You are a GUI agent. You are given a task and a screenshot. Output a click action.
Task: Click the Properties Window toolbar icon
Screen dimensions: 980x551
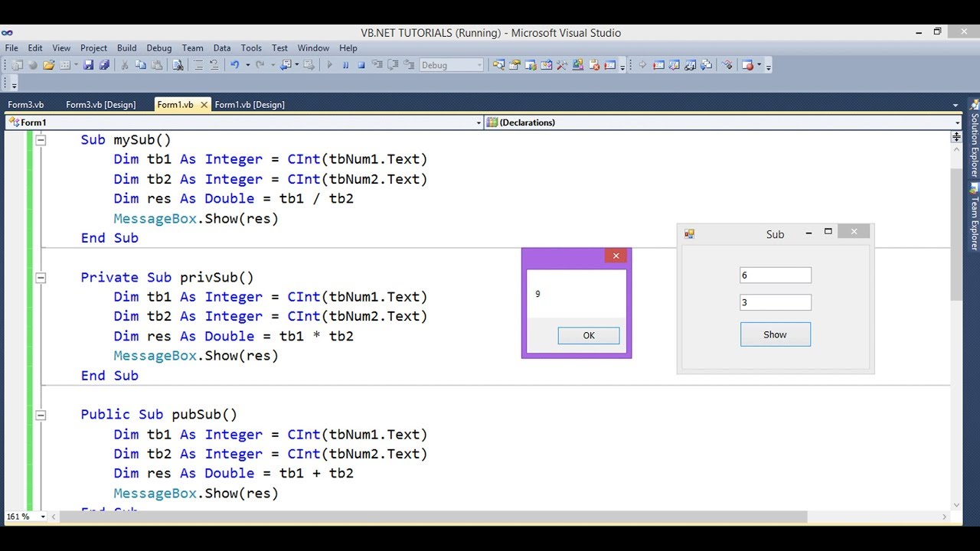tap(514, 65)
